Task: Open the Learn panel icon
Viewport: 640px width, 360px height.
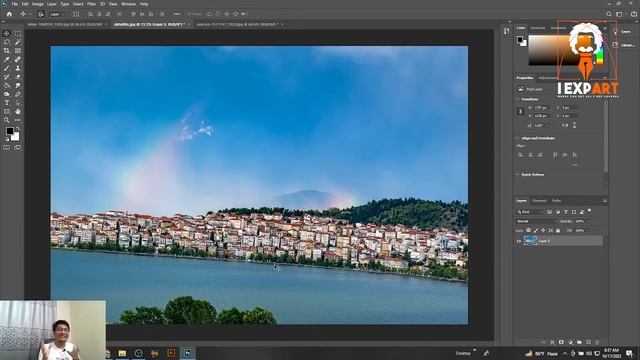Action: pyautogui.click(x=615, y=32)
